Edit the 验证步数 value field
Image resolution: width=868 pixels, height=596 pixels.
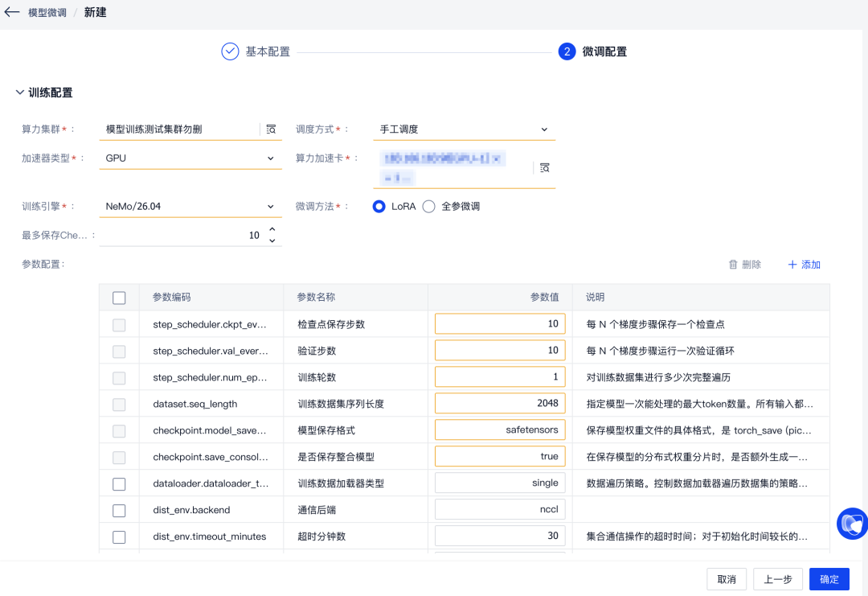pyautogui.click(x=500, y=351)
